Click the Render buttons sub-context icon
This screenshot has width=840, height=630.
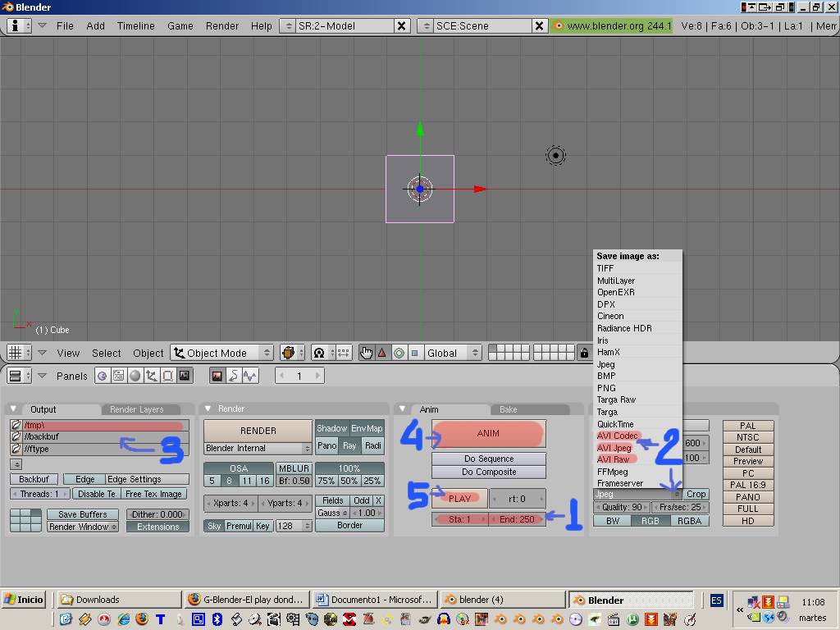(x=217, y=376)
